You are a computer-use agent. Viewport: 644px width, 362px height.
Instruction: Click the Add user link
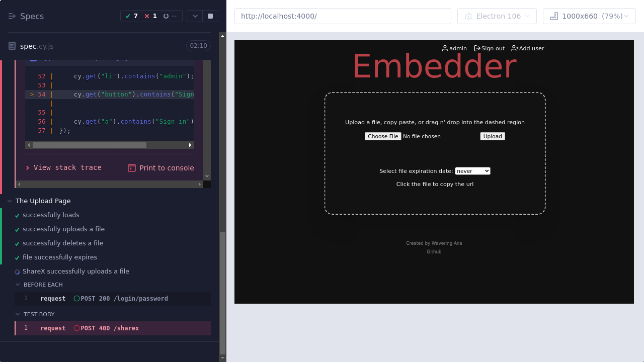(x=527, y=48)
